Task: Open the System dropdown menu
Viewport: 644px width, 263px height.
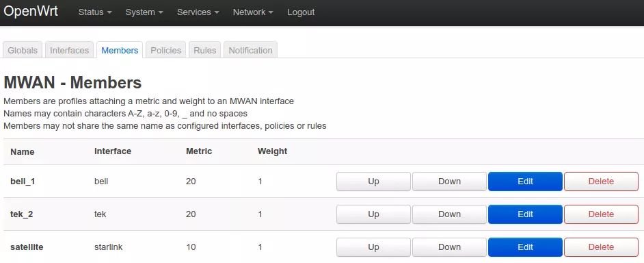Action: (144, 12)
